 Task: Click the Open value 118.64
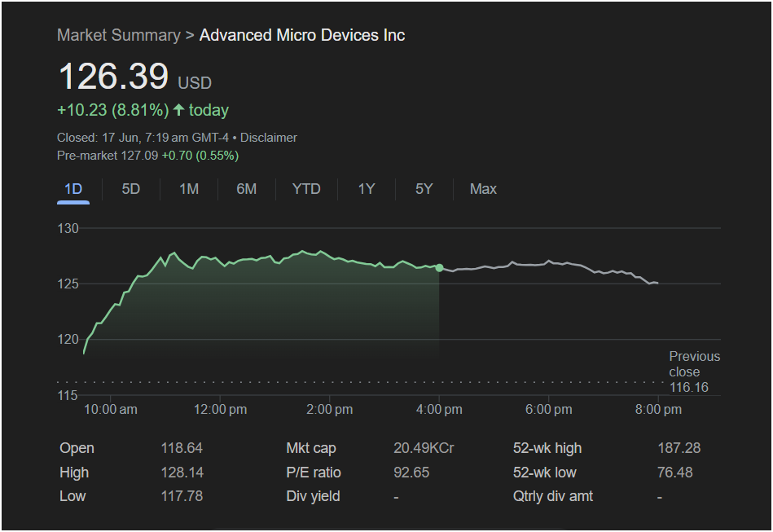(x=182, y=448)
